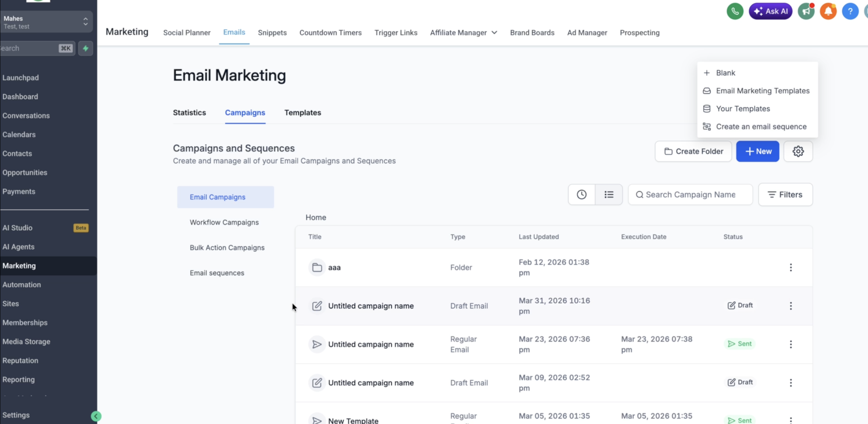Click the green lightning quick actions icon
This screenshot has width=868, height=424.
[85, 48]
